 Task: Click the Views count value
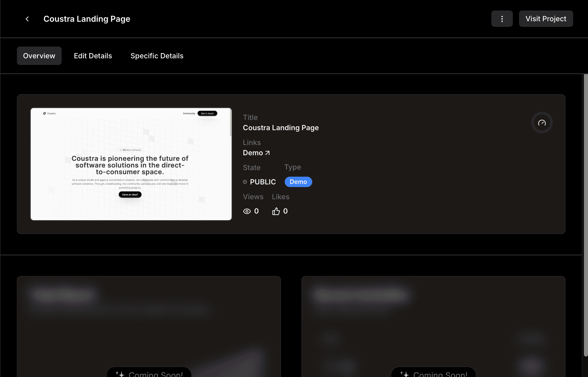[x=256, y=211]
